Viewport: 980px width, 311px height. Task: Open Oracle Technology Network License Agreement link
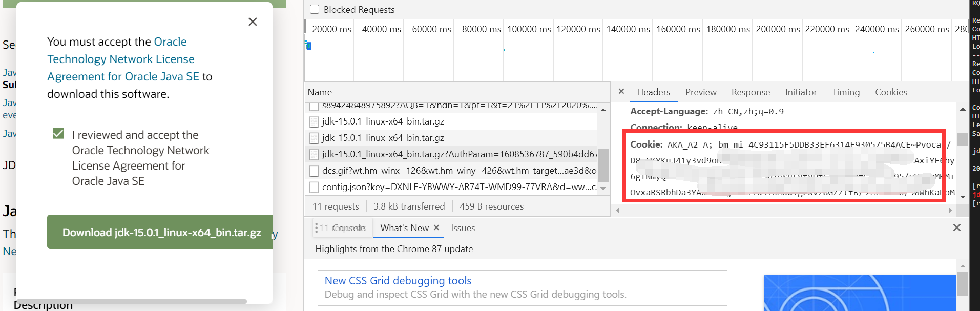(x=123, y=59)
